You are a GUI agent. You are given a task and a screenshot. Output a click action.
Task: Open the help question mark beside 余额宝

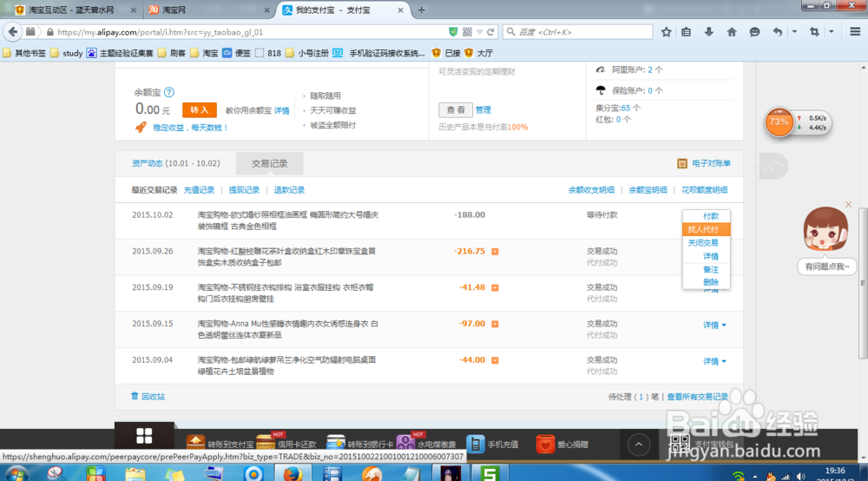point(169,92)
